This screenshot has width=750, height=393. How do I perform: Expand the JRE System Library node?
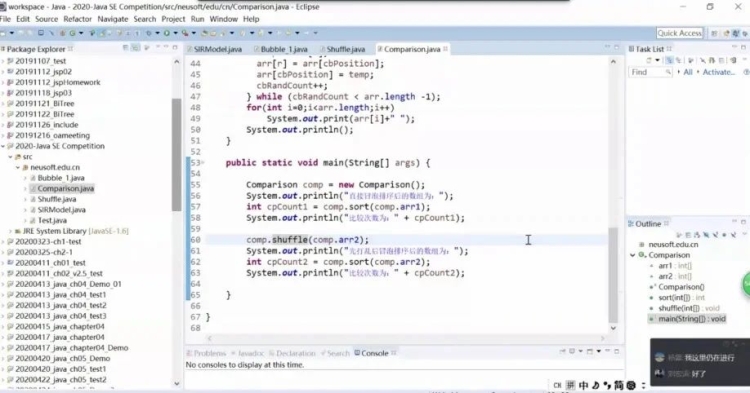[10, 231]
